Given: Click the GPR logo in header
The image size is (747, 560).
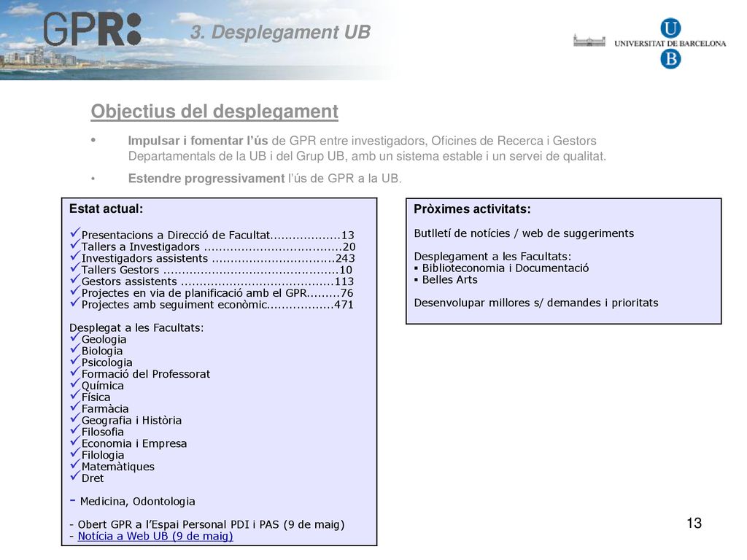Looking at the screenshot, I should coord(92,29).
